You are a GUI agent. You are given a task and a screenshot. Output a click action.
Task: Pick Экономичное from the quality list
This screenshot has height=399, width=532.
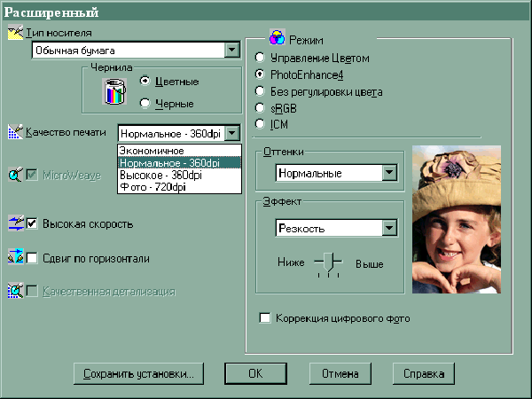179,151
